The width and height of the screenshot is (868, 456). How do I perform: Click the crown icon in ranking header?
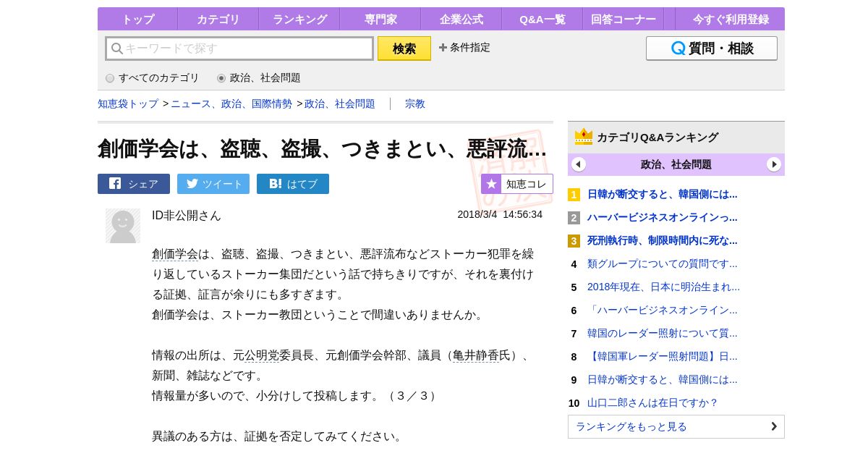coord(584,137)
